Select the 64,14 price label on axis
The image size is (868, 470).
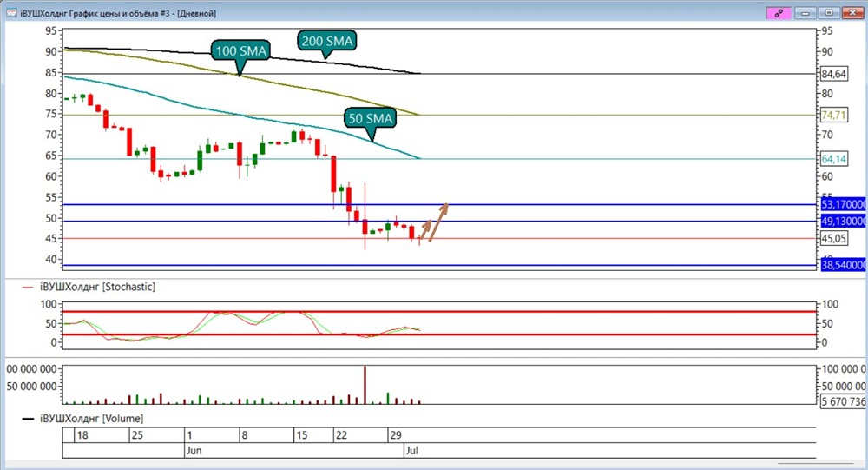(833, 159)
